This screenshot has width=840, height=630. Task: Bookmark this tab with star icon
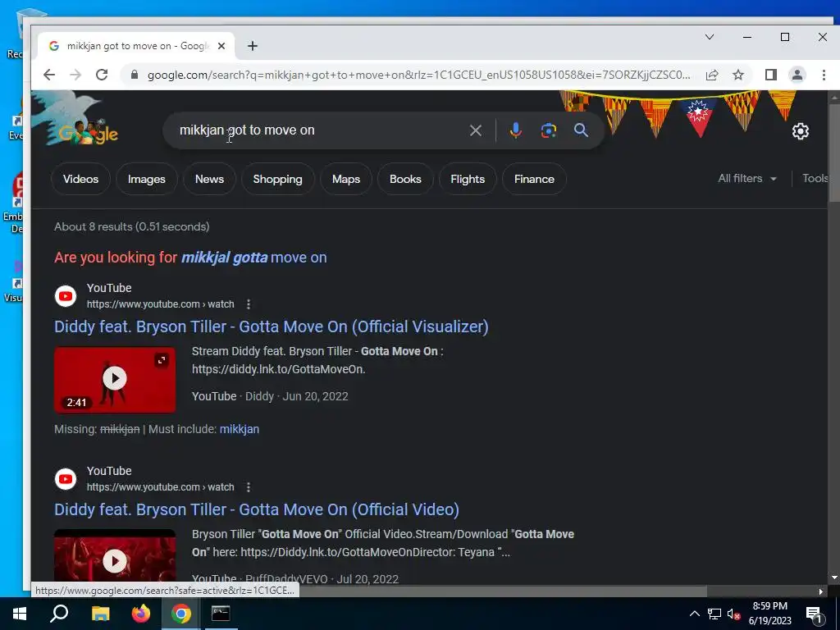tap(738, 75)
